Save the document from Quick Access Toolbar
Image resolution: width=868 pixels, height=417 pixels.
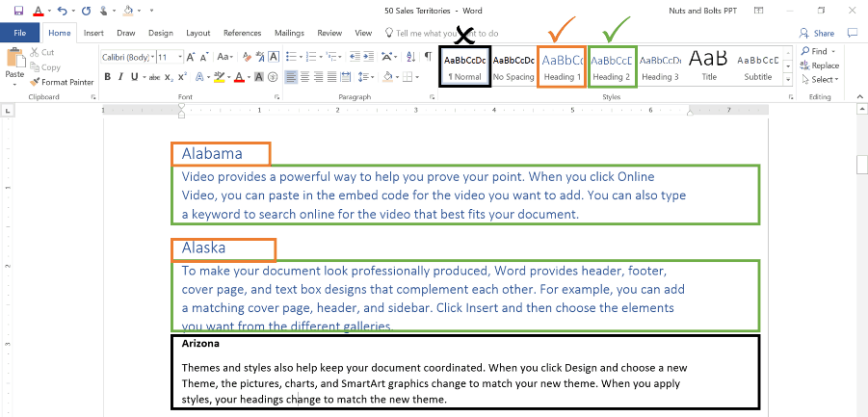[18, 11]
